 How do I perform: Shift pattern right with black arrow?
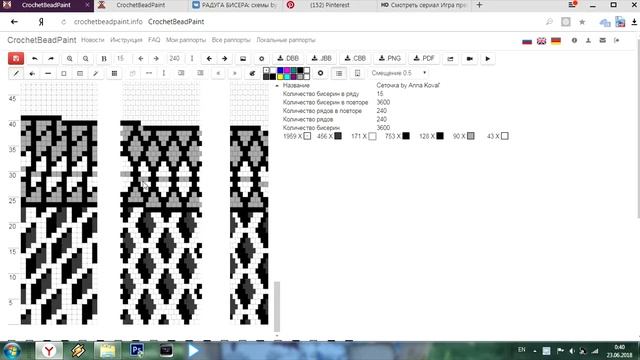(224, 58)
